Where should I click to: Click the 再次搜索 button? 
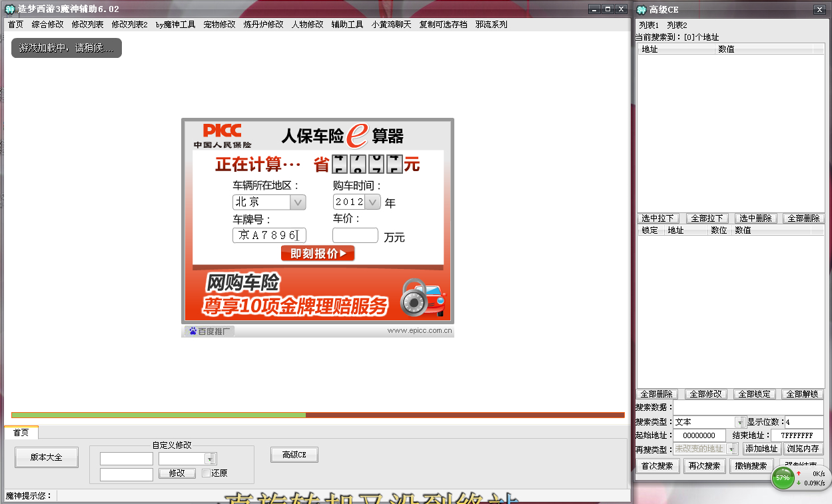(x=705, y=466)
